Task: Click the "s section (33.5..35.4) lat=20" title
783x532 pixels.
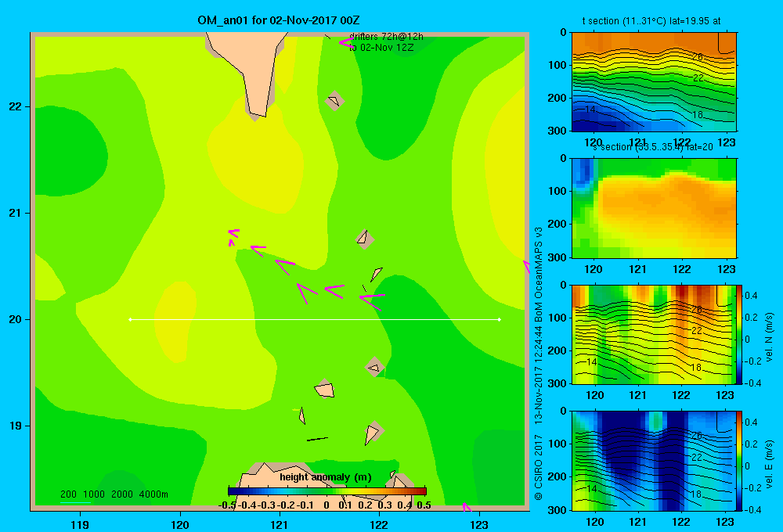Action: (651, 147)
